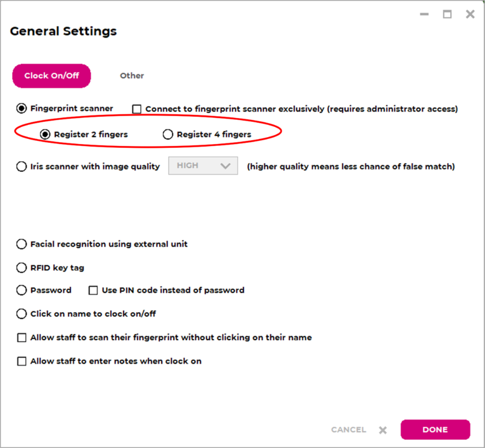Check Allow staff to enter notes
Screen dimensions: 485x448
point(22,362)
